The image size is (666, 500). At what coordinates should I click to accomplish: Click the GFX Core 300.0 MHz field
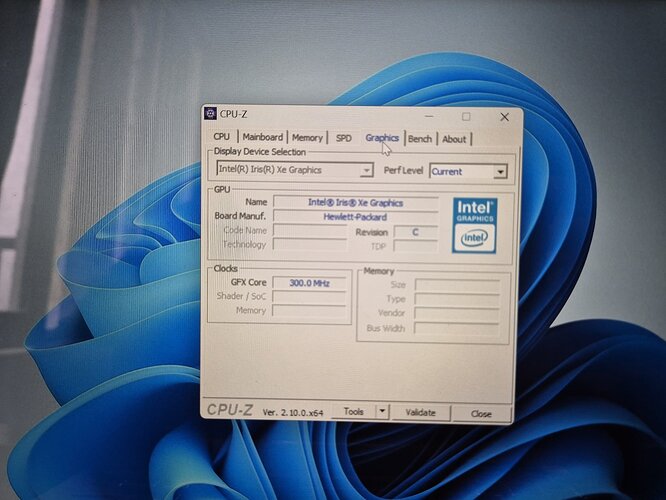point(310,283)
